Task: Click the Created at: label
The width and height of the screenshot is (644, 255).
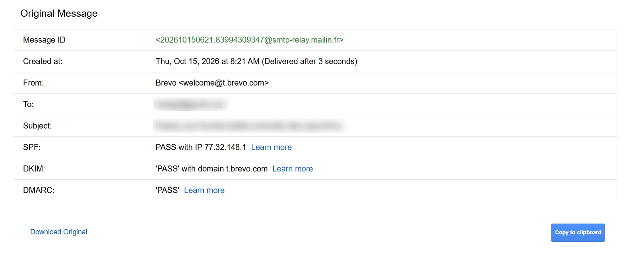Action: 43,61
